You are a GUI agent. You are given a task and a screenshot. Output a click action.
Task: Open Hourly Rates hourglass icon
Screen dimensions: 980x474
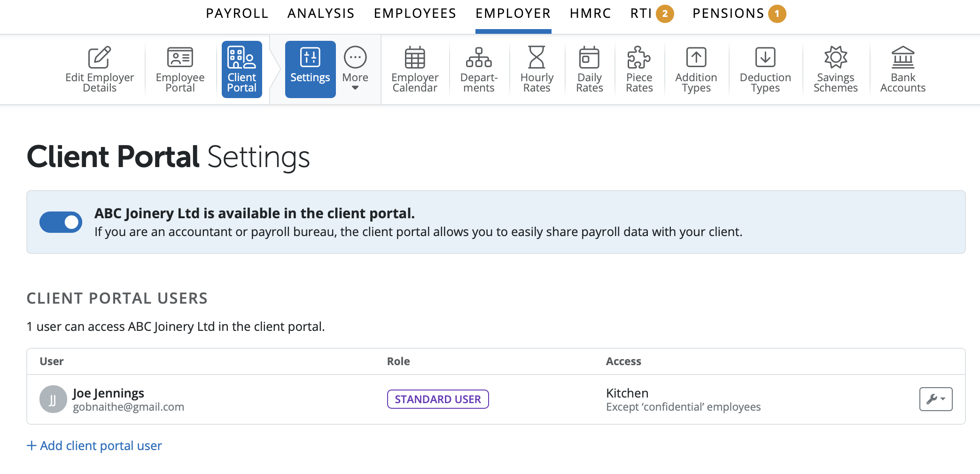point(537,58)
